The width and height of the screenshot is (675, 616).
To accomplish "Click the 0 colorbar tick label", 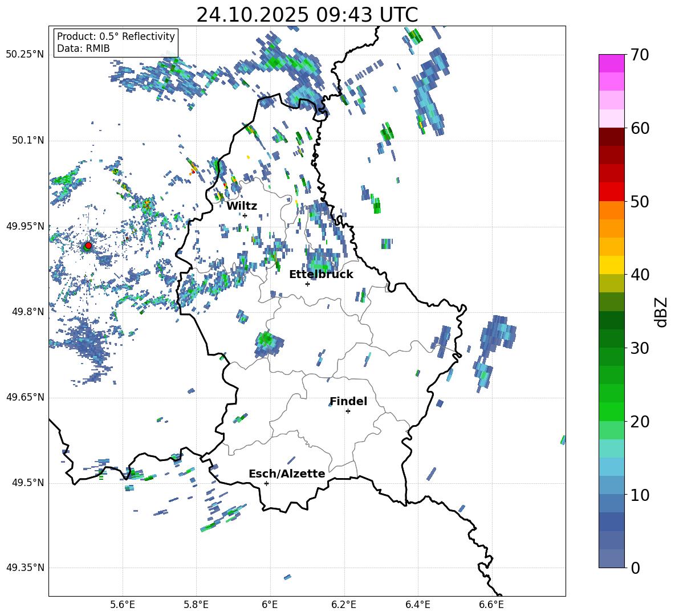I will click(x=635, y=568).
